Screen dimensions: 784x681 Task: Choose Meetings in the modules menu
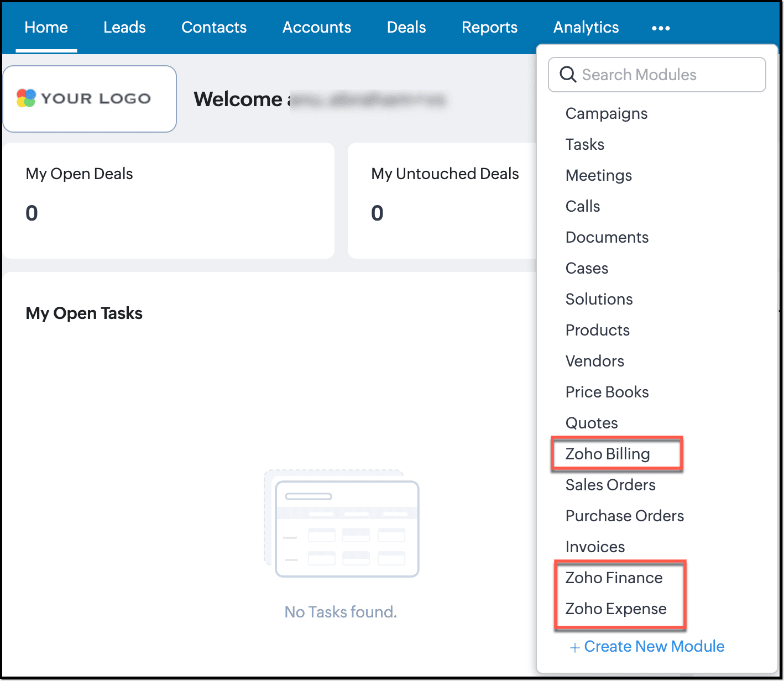pyautogui.click(x=599, y=176)
